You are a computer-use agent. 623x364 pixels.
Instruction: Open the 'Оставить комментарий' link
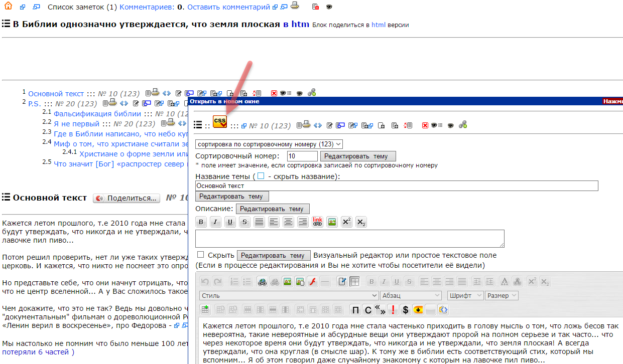(x=229, y=7)
